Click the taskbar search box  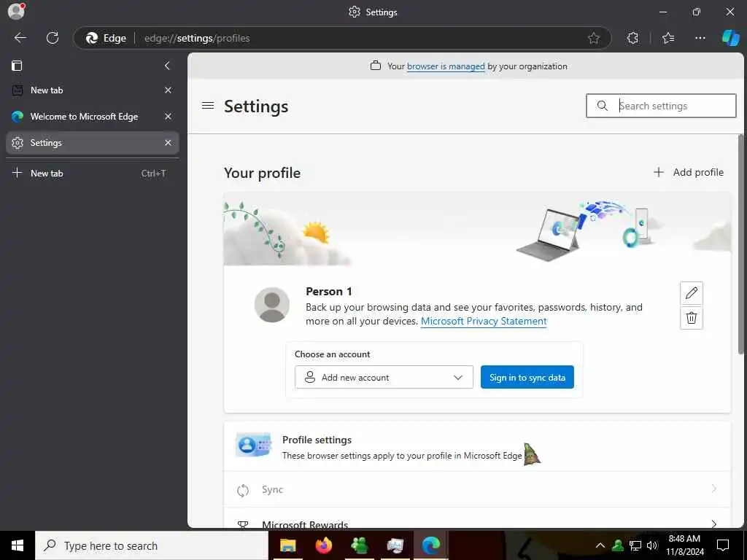pos(152,545)
